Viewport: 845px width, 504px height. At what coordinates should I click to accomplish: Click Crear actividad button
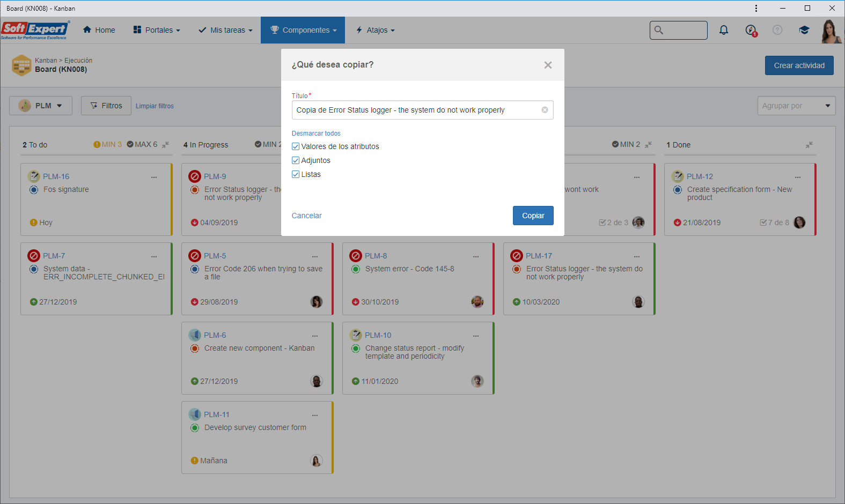tap(799, 65)
